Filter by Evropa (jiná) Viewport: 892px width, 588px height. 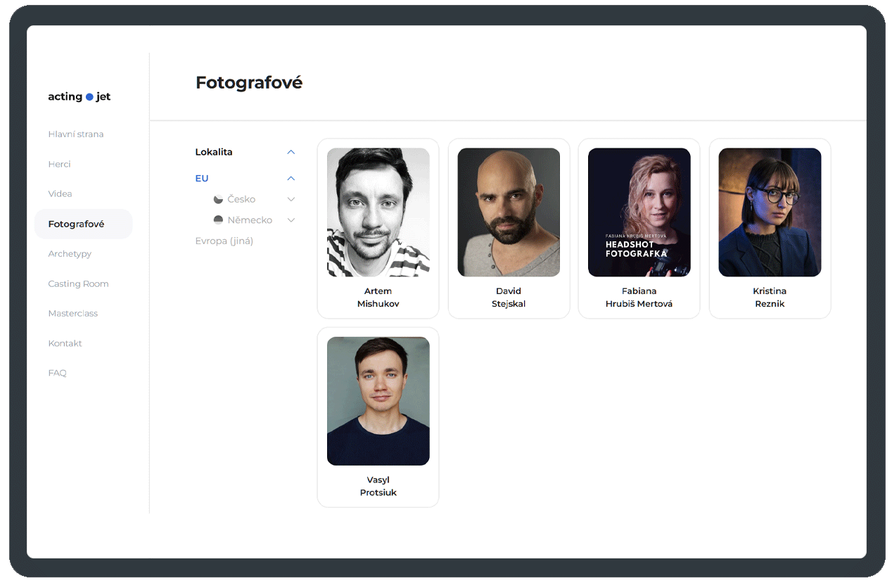point(224,241)
